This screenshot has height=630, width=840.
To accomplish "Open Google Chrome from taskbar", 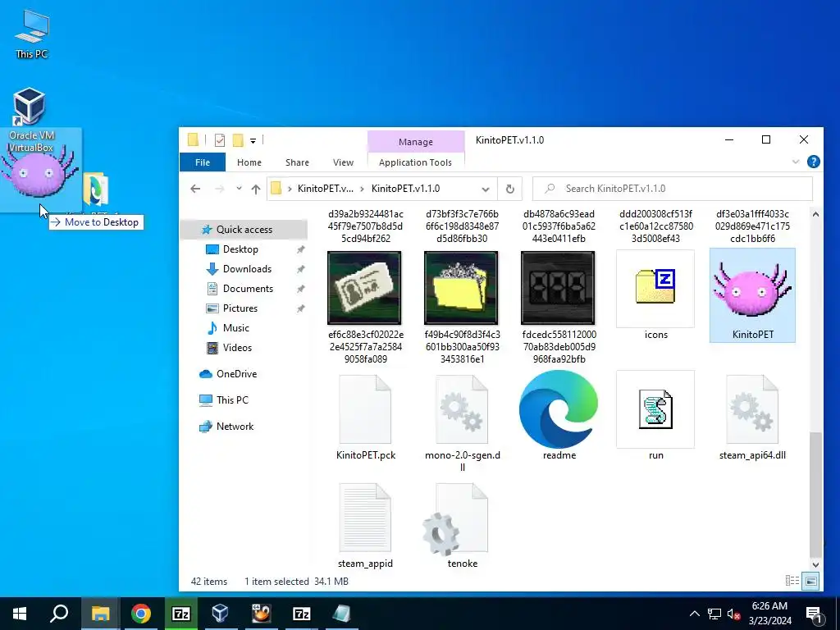I will tap(141, 614).
